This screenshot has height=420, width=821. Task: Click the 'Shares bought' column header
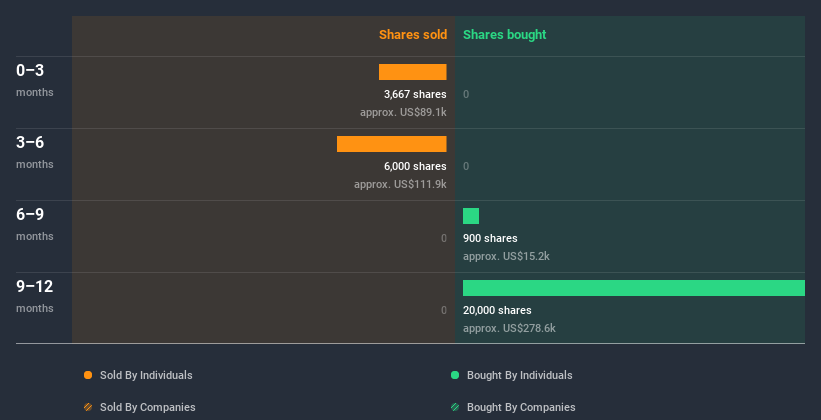[x=505, y=35]
